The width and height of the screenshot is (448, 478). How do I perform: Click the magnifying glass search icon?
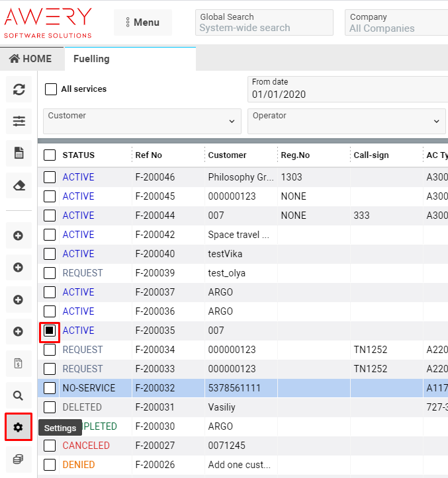point(19,395)
